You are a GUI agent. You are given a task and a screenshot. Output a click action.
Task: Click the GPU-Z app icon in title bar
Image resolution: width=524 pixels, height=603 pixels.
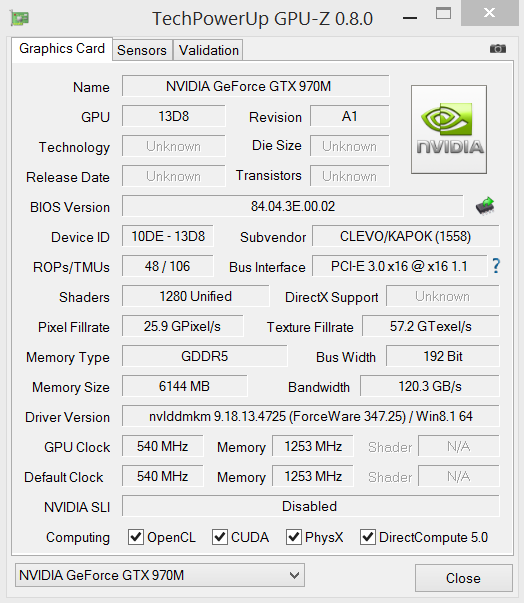(x=20, y=18)
